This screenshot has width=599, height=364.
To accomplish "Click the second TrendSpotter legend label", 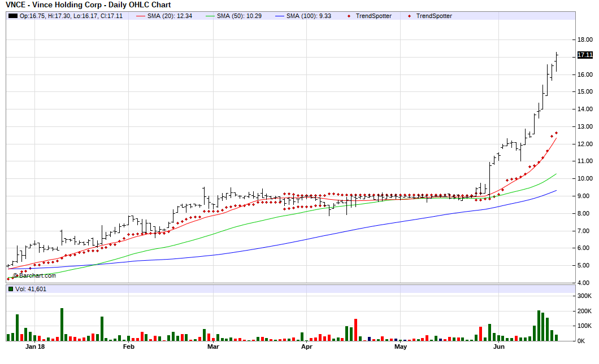I will (x=434, y=16).
